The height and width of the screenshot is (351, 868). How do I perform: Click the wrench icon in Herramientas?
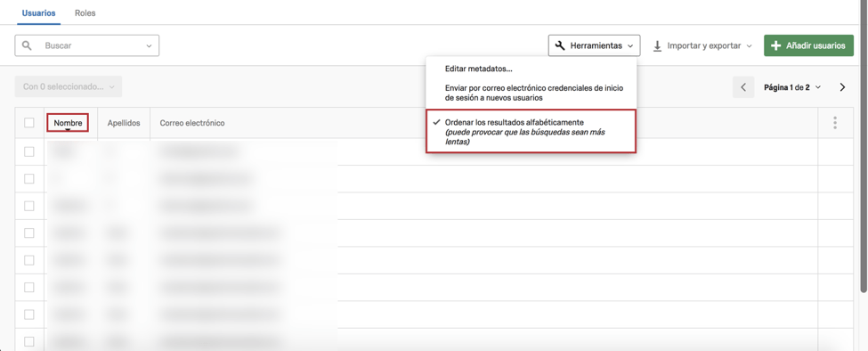560,45
